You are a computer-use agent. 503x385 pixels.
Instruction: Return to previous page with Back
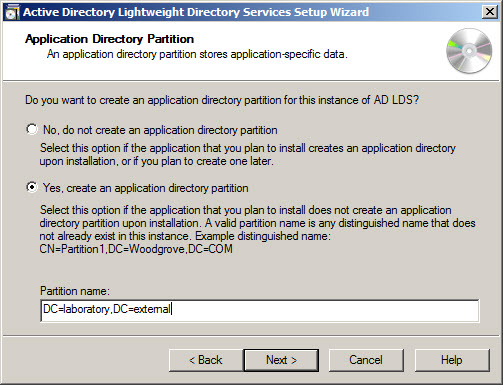(206, 360)
